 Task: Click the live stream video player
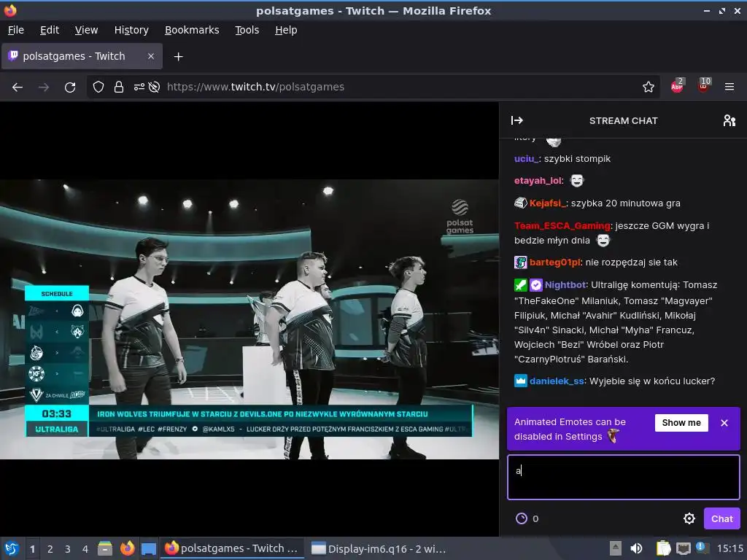click(249, 319)
